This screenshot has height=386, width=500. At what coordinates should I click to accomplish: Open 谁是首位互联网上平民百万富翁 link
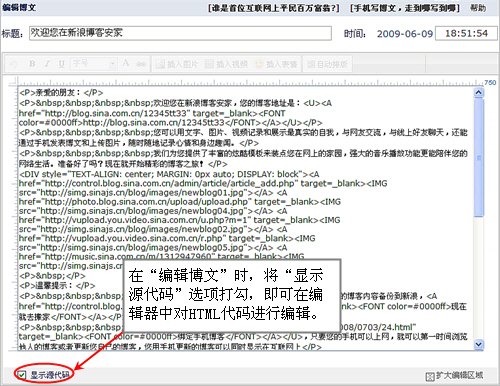pyautogui.click(x=274, y=8)
